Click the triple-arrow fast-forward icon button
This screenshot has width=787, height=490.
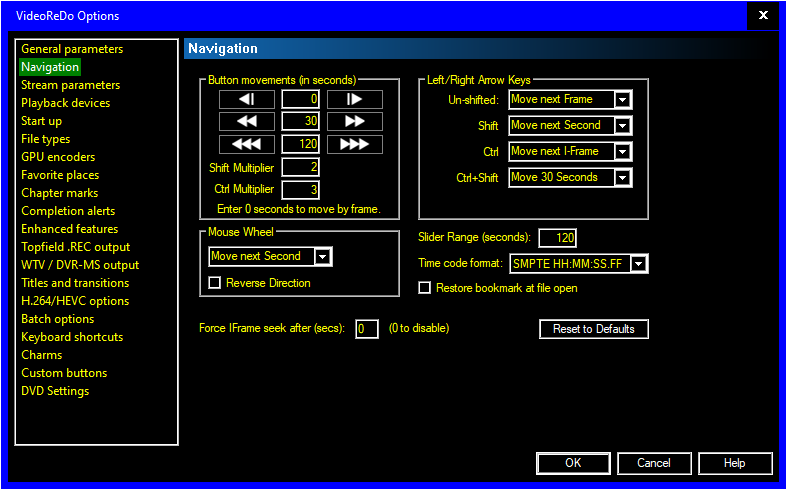tap(354, 145)
